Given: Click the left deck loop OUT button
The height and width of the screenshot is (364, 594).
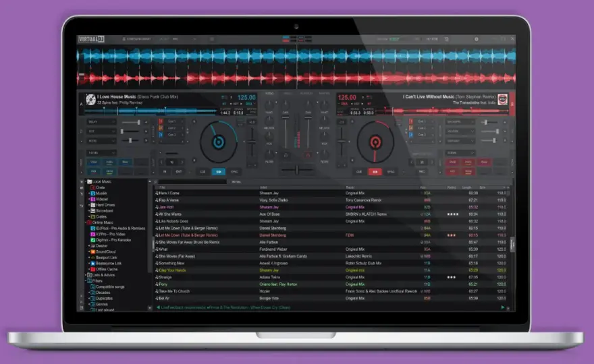Looking at the screenshot, I should [x=178, y=172].
